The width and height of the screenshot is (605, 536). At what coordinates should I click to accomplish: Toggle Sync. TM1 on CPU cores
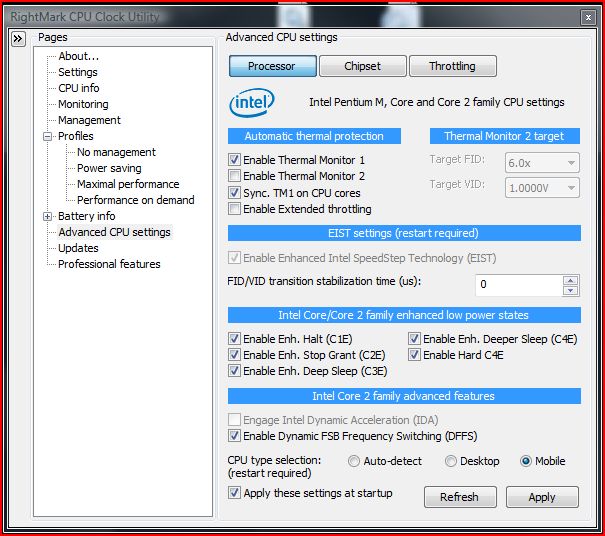tap(234, 193)
